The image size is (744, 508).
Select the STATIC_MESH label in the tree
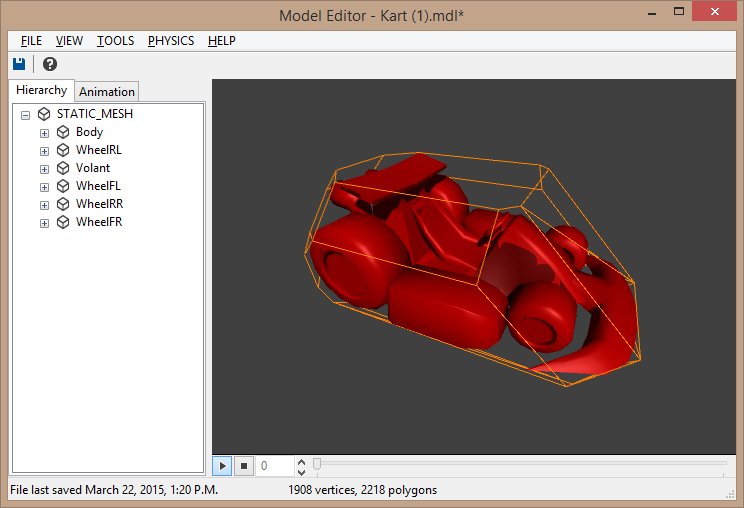pos(95,114)
